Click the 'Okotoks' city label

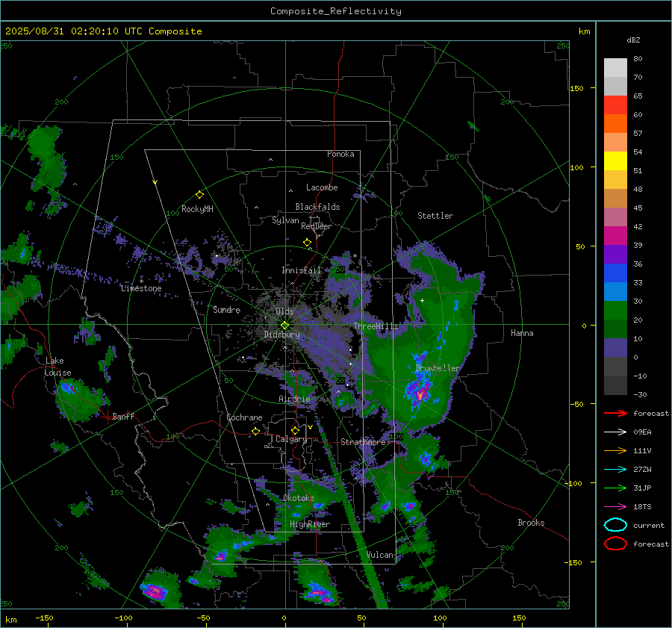pyautogui.click(x=299, y=498)
